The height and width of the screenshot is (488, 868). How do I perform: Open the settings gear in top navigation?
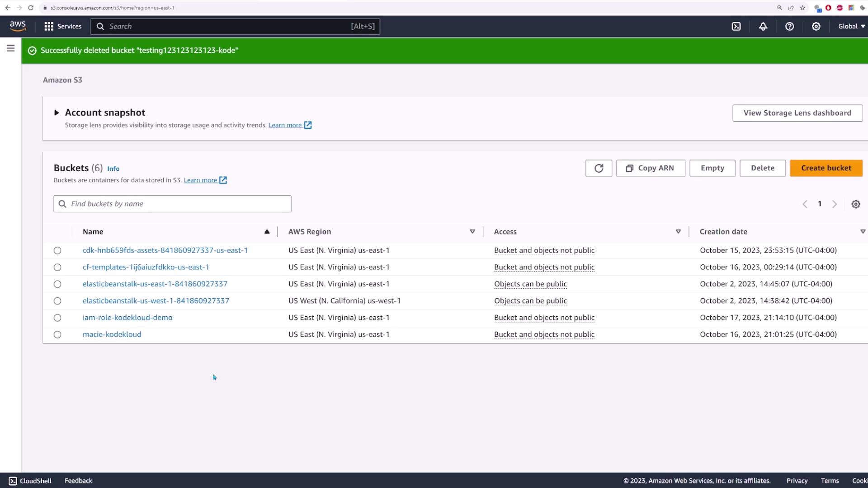(x=816, y=26)
